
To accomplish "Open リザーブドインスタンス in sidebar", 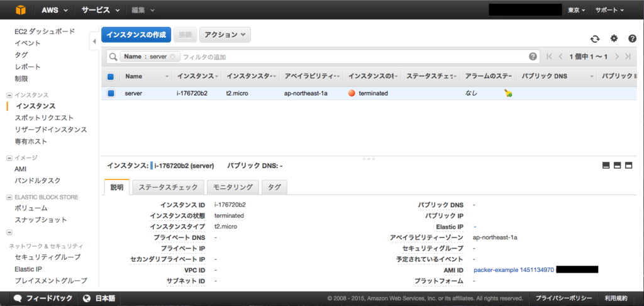I will [51, 130].
